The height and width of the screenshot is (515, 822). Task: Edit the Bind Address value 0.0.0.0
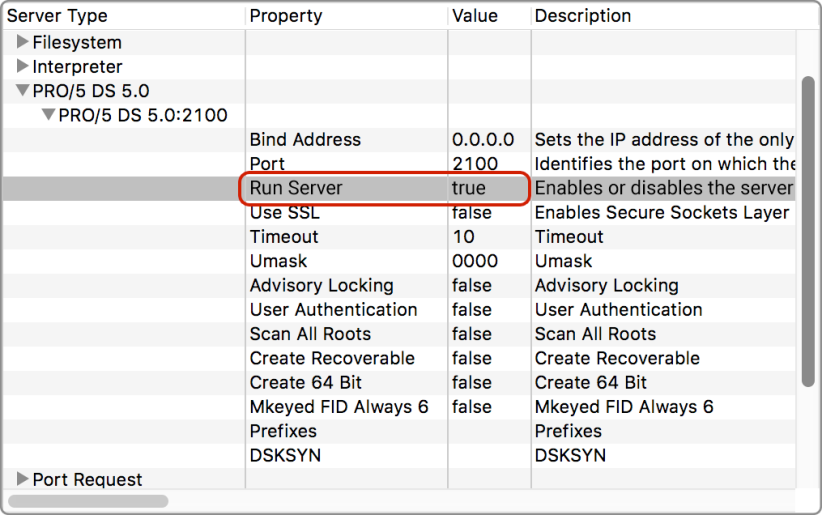coord(483,140)
